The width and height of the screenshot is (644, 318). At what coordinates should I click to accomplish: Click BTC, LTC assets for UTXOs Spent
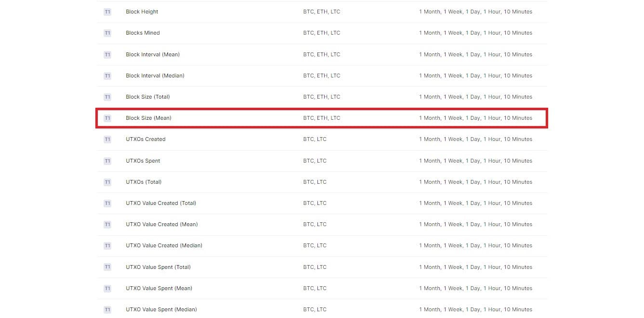(315, 161)
